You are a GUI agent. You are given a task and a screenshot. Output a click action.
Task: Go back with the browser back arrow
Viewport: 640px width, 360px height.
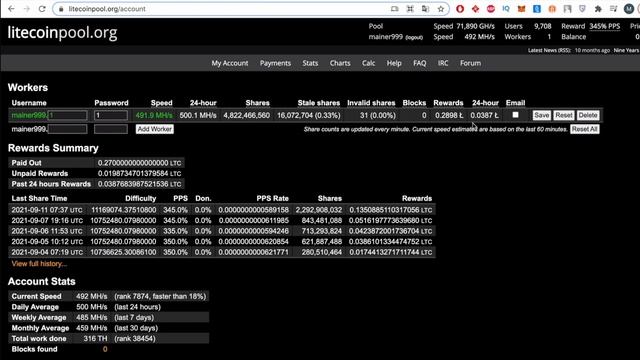coord(11,9)
